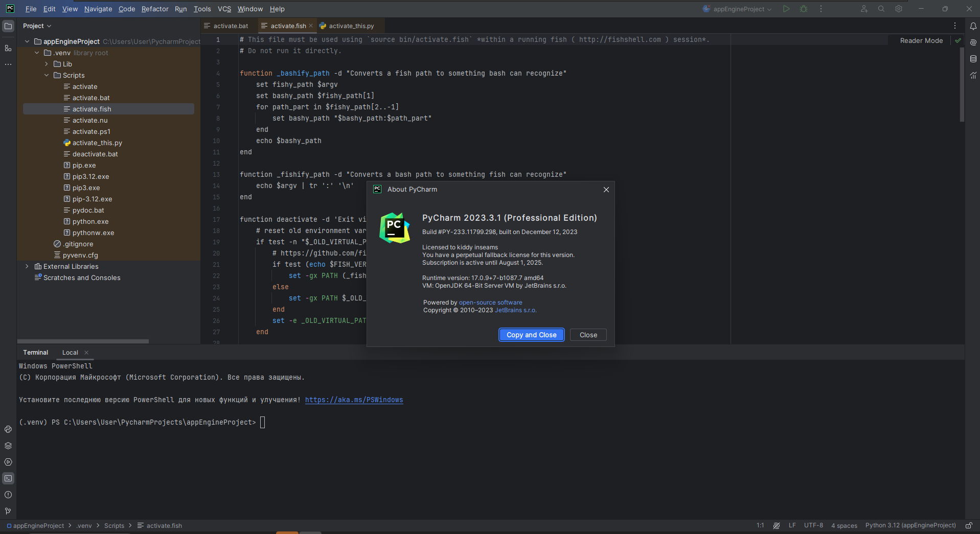Open the Terminal tool window icon
Viewport: 980px width, 534px height.
click(8, 479)
